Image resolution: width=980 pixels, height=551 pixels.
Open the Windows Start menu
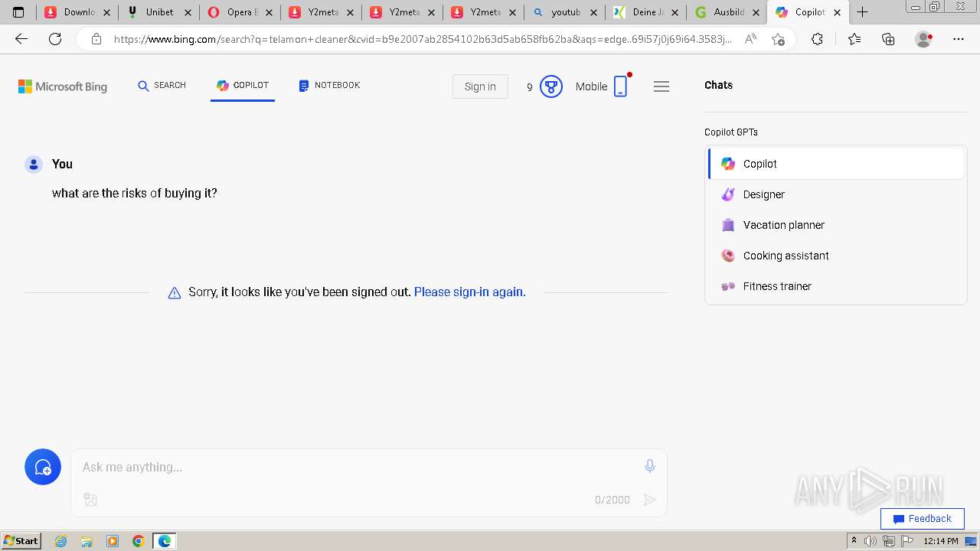coord(21,541)
